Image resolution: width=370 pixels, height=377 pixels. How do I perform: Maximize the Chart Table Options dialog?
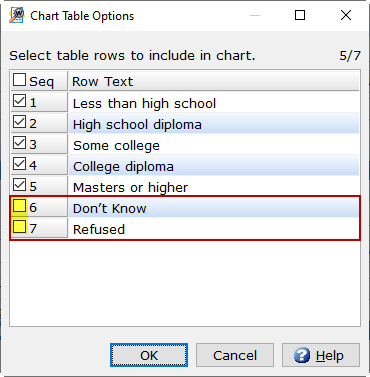click(300, 15)
